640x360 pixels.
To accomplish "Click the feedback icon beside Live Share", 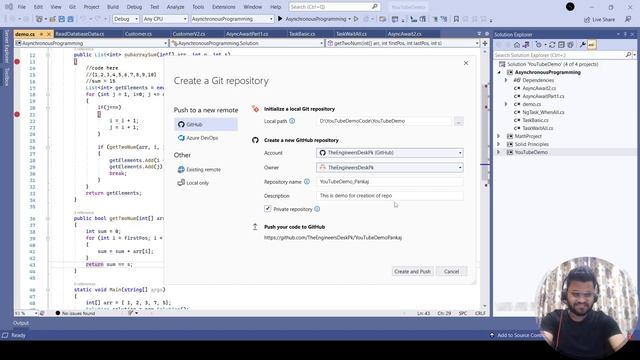I will [628, 19].
